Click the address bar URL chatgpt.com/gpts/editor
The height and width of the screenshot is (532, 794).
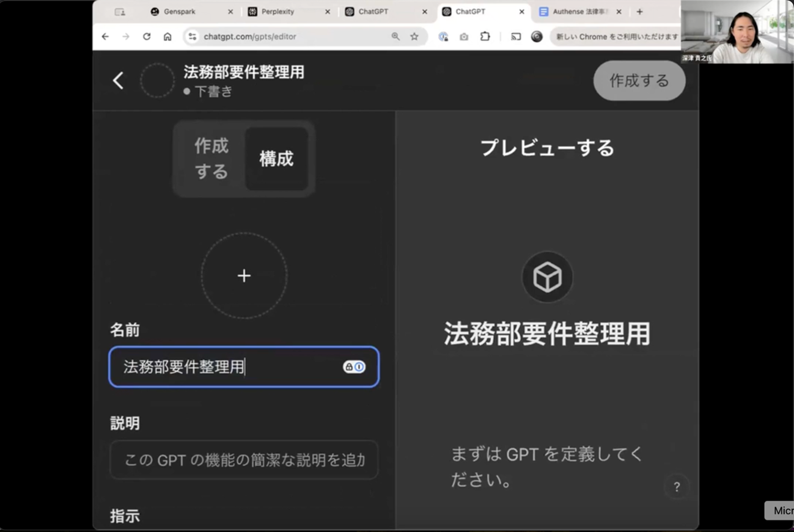coord(250,37)
